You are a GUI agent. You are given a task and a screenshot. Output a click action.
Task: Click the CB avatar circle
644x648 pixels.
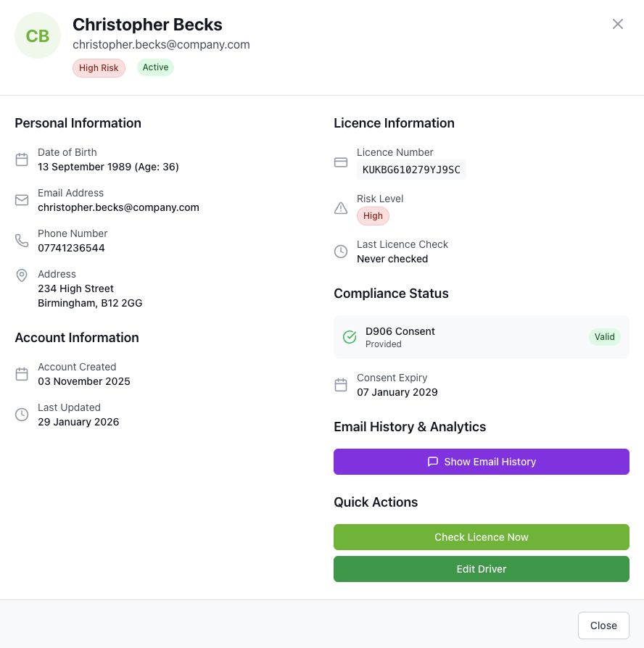tap(38, 36)
